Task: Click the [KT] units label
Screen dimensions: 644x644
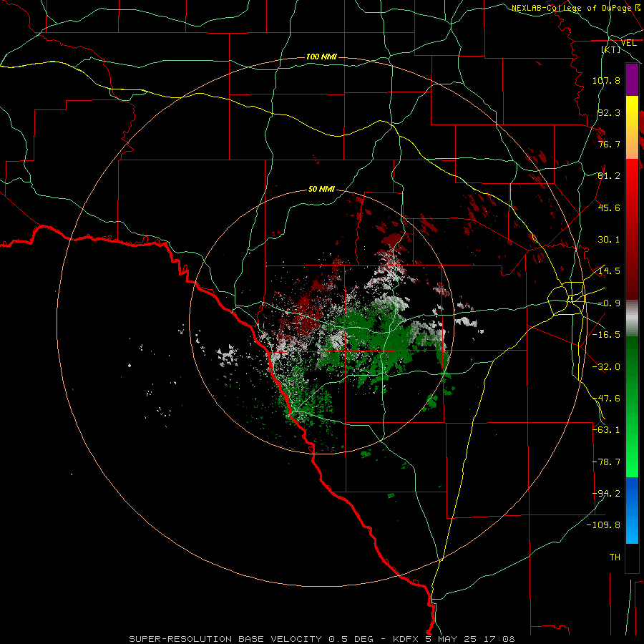Action: click(x=611, y=49)
